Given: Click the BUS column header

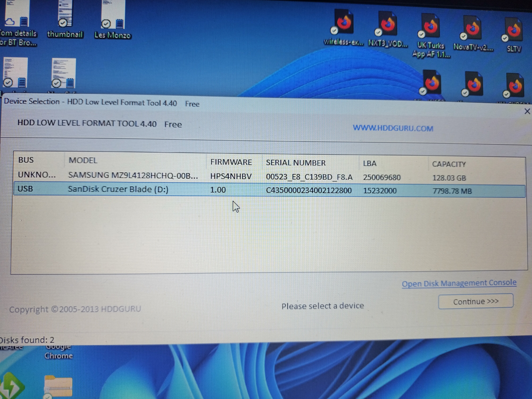Looking at the screenshot, I should coord(26,160).
